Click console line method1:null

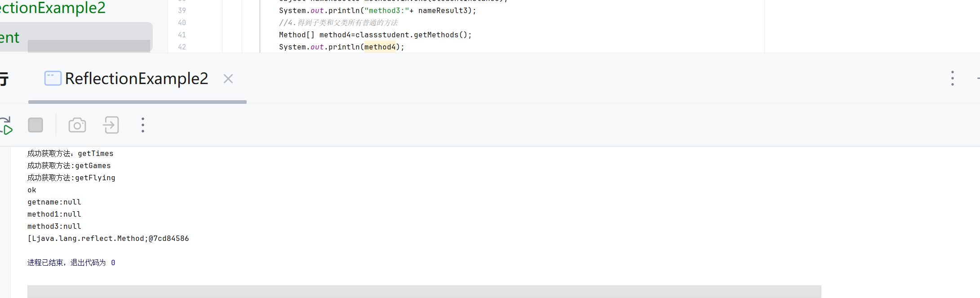54,214
